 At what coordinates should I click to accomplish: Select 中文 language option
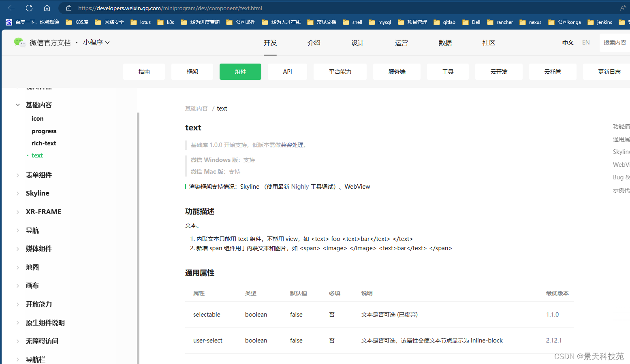pos(568,43)
